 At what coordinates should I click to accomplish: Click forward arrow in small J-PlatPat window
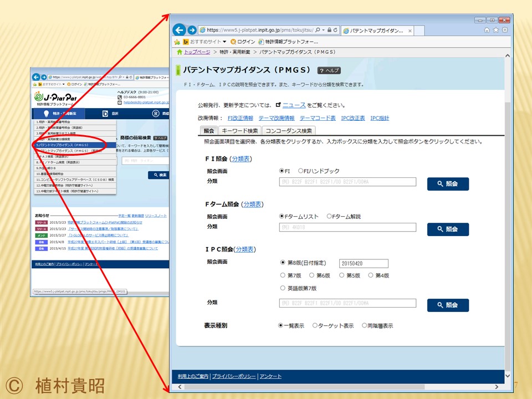click(44, 78)
